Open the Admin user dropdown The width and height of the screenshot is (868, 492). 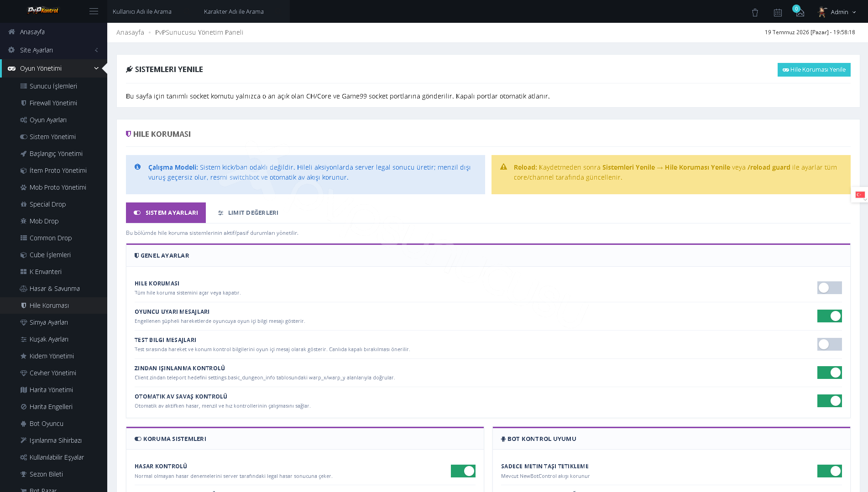pos(838,12)
